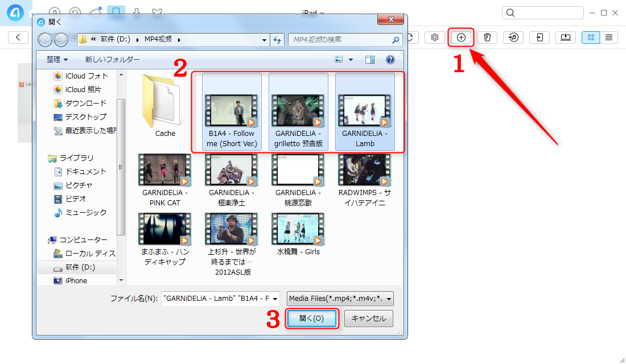Open recent locations dropdown beside forward arrow
626x364 pixels.
coord(72,40)
